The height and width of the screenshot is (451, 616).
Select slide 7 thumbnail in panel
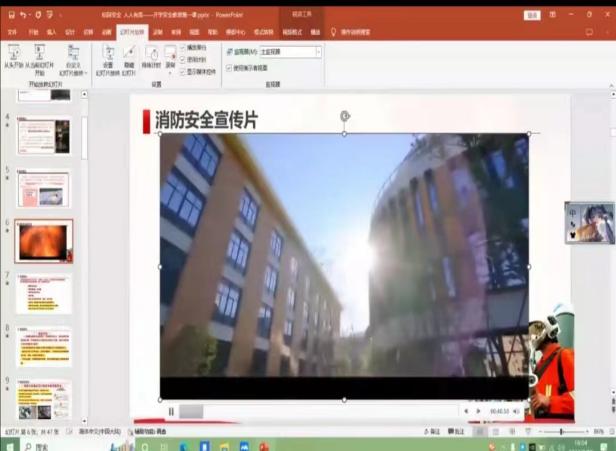pyautogui.click(x=44, y=294)
